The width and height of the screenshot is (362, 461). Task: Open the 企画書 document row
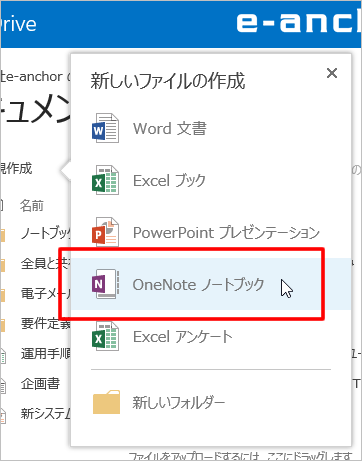pos(40,384)
